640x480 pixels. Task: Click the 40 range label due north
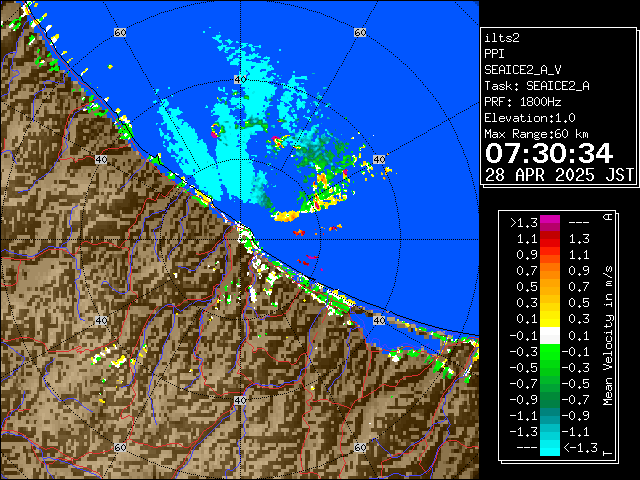click(240, 80)
